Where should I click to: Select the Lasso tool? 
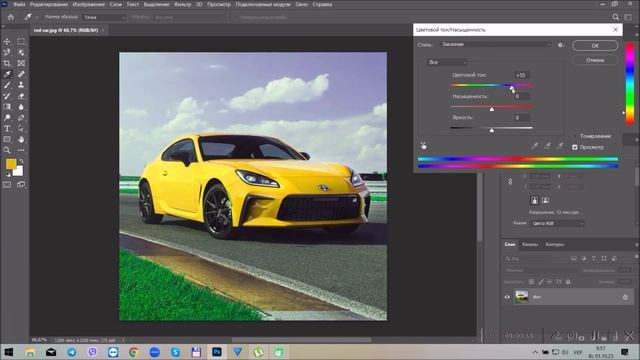(x=7, y=52)
